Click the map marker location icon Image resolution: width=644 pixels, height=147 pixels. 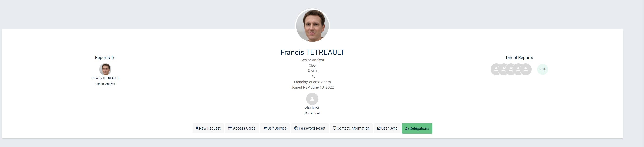coord(309,71)
